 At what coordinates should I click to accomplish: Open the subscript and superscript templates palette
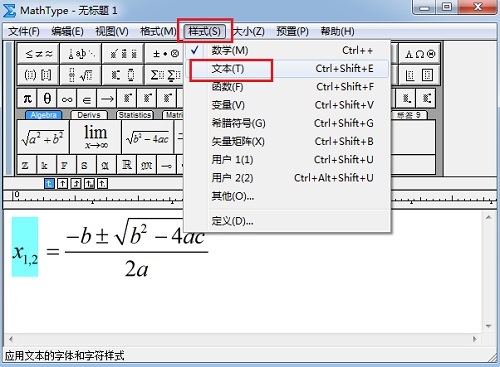(x=123, y=75)
